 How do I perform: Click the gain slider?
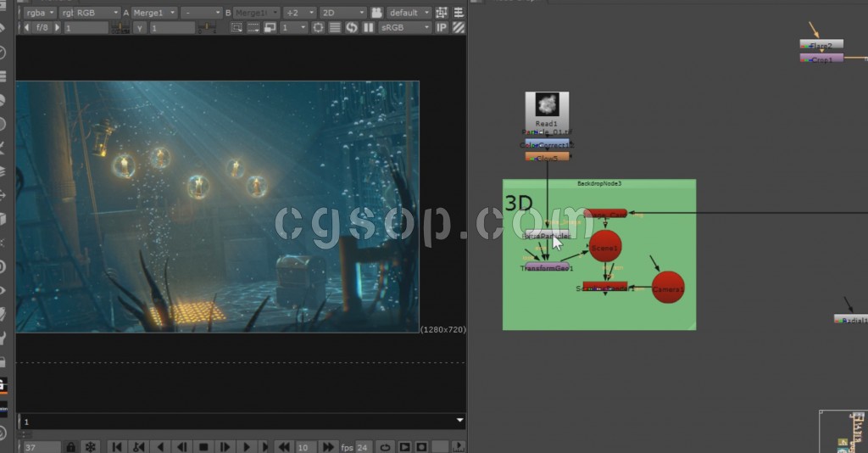(x=120, y=27)
